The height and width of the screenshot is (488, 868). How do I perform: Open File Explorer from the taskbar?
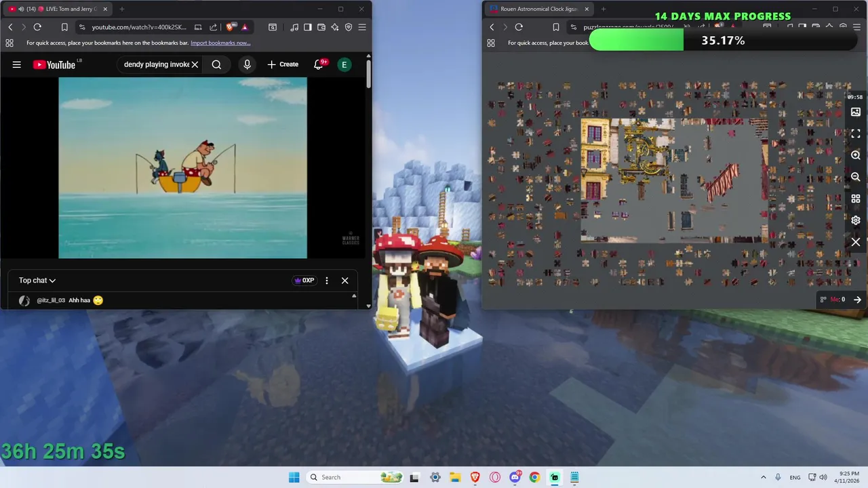tap(455, 477)
